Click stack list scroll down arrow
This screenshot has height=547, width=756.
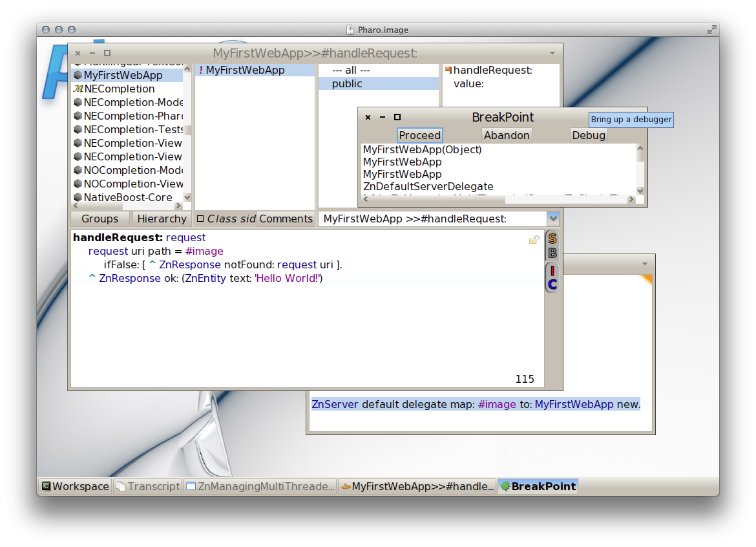point(640,191)
